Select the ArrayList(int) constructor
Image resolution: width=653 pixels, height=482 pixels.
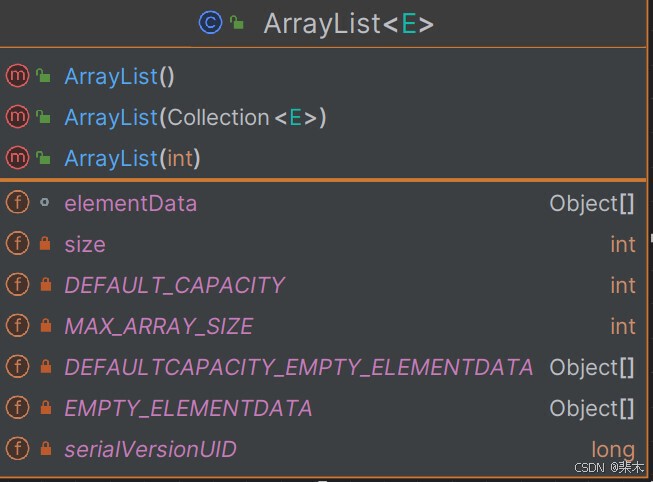132,159
